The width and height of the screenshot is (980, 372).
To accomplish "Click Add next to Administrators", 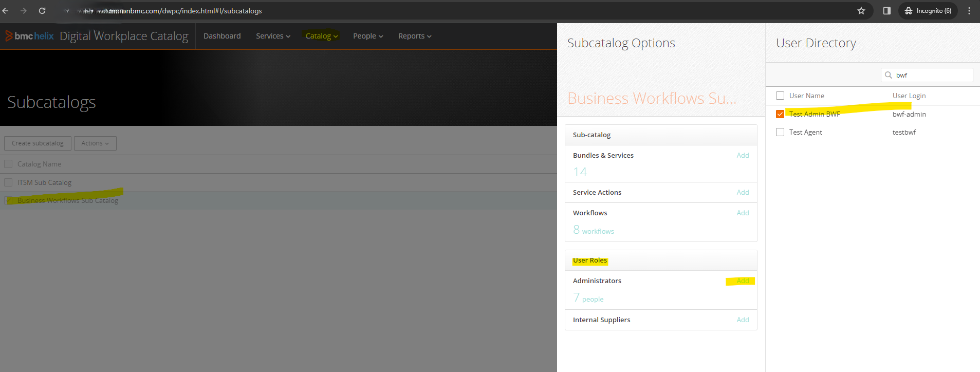I will (743, 281).
